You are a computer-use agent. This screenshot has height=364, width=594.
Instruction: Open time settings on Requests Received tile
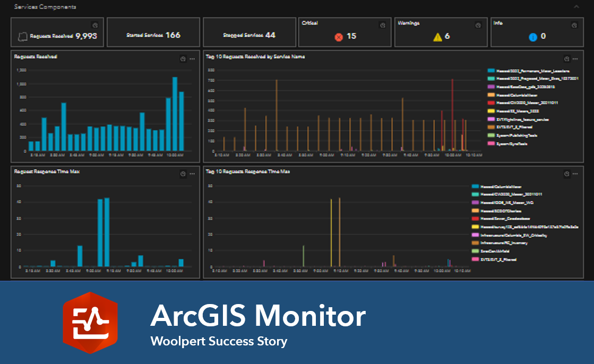coord(95,25)
